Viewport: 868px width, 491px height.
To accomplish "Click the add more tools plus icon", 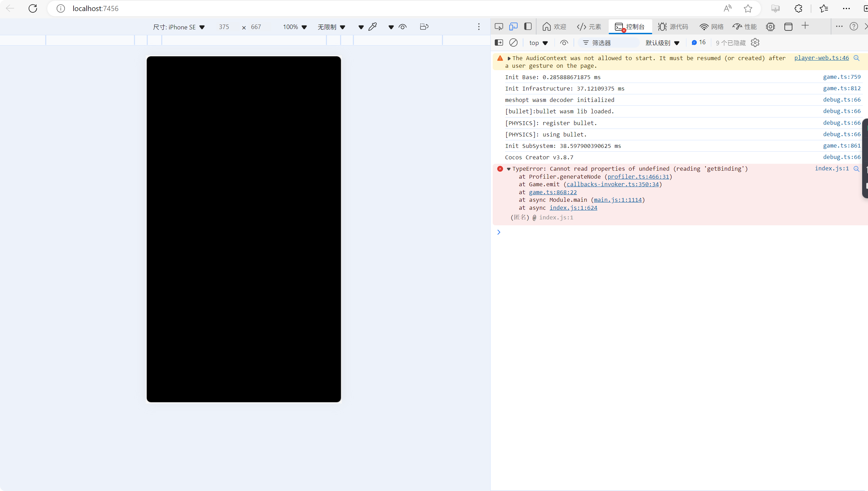I will point(805,26).
